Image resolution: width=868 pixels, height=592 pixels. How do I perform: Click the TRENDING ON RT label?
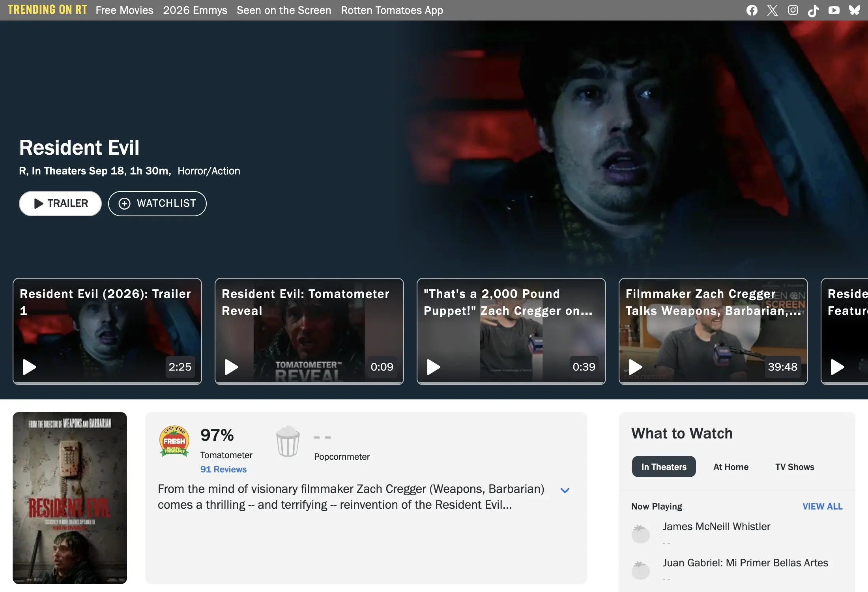coord(47,10)
